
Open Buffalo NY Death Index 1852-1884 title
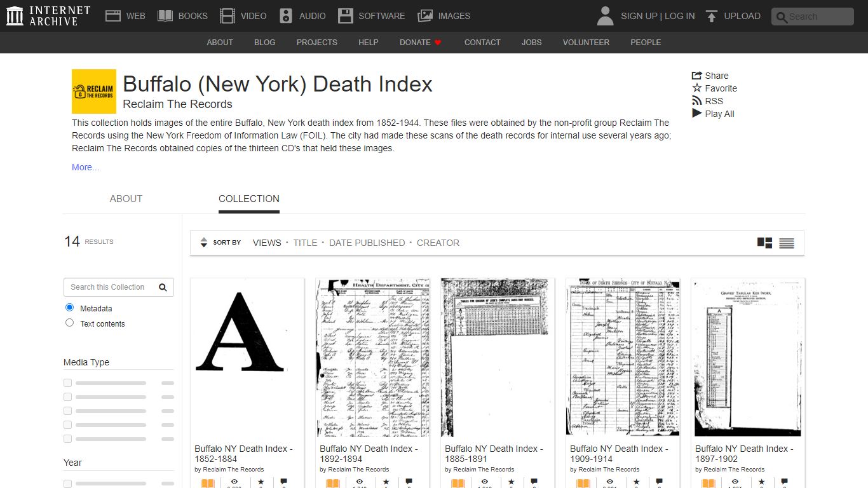[x=243, y=454]
